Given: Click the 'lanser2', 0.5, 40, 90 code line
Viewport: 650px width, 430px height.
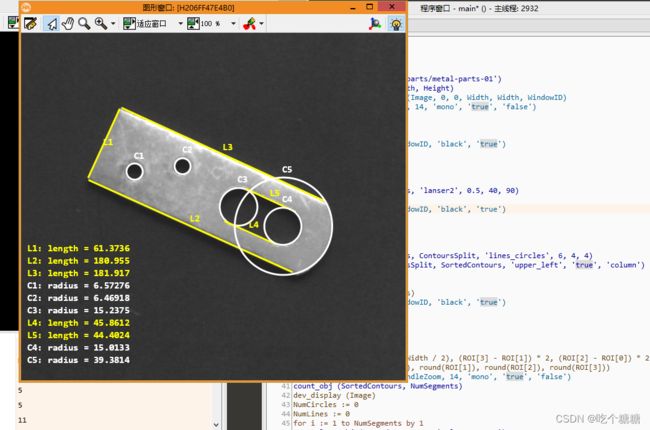Looking at the screenshot, I should click(463, 191).
